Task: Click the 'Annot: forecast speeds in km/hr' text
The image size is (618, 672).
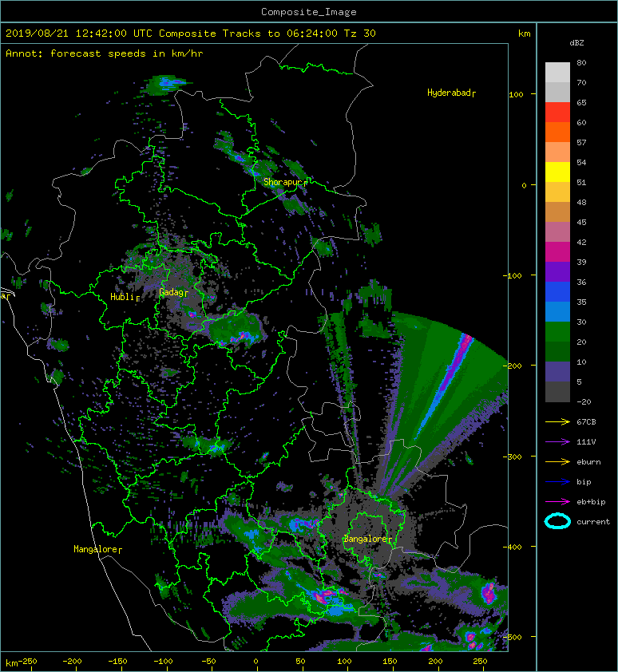Action: [x=105, y=53]
